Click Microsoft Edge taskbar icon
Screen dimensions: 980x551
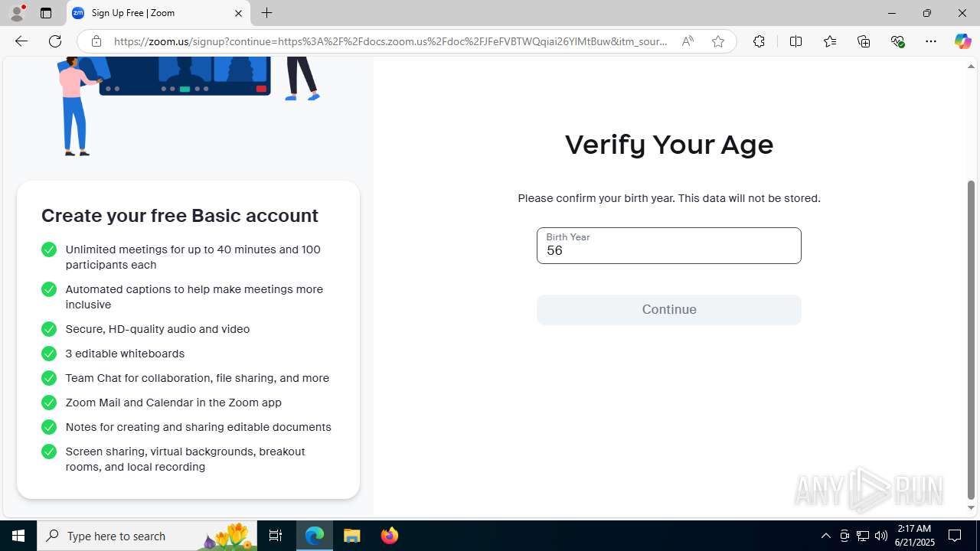coord(315,536)
